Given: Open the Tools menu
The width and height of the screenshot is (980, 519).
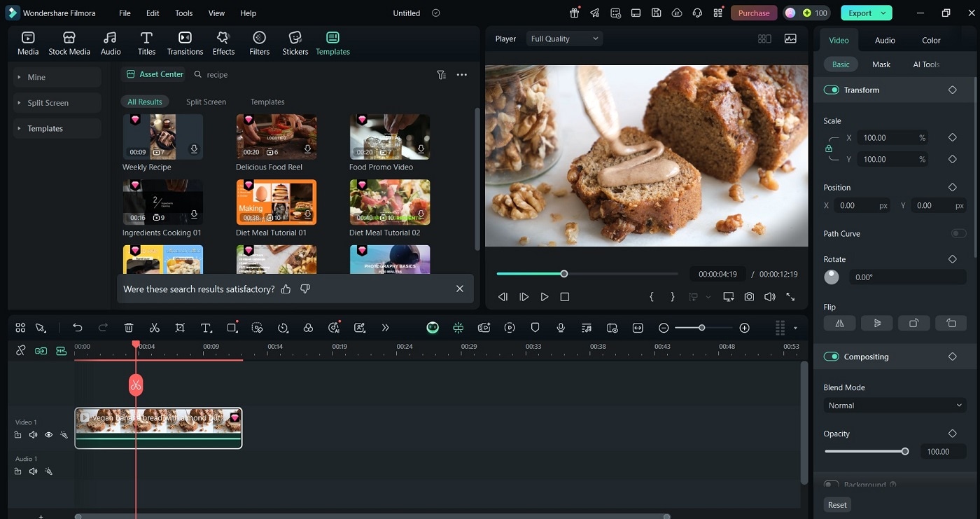Looking at the screenshot, I should tap(184, 13).
